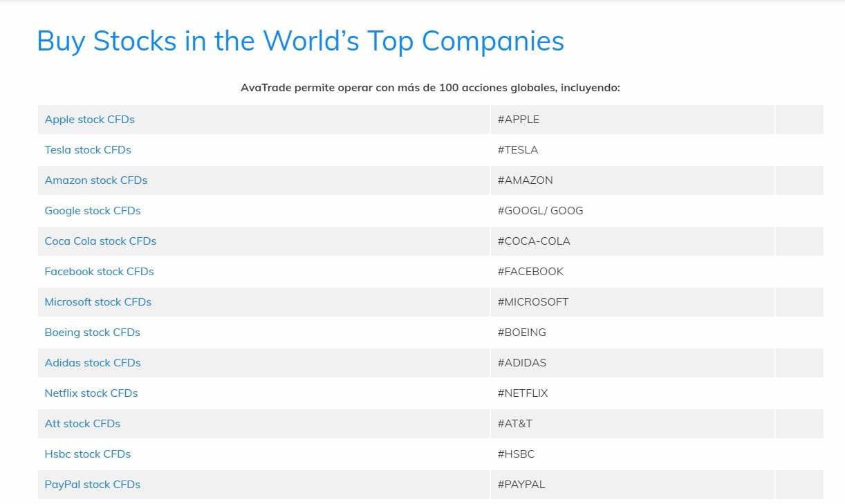Screen dimensions: 845x504
Task: Select the Coca Cola stock CFDs link
Action: pos(100,241)
